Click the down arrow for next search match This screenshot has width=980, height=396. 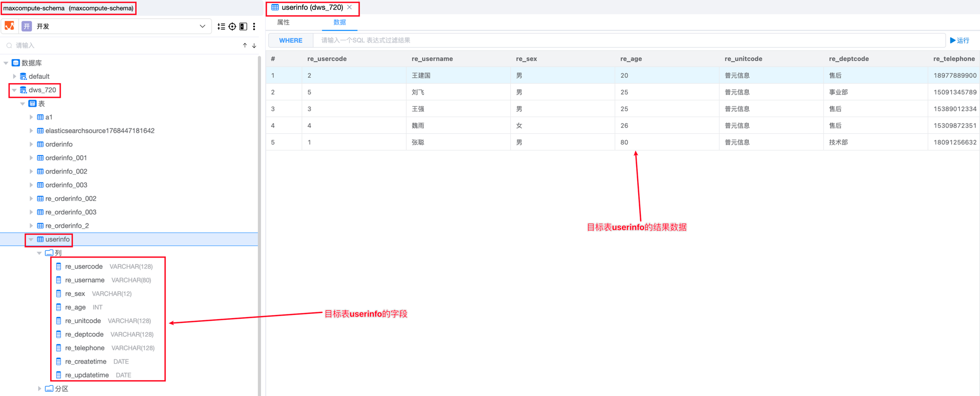(x=254, y=45)
